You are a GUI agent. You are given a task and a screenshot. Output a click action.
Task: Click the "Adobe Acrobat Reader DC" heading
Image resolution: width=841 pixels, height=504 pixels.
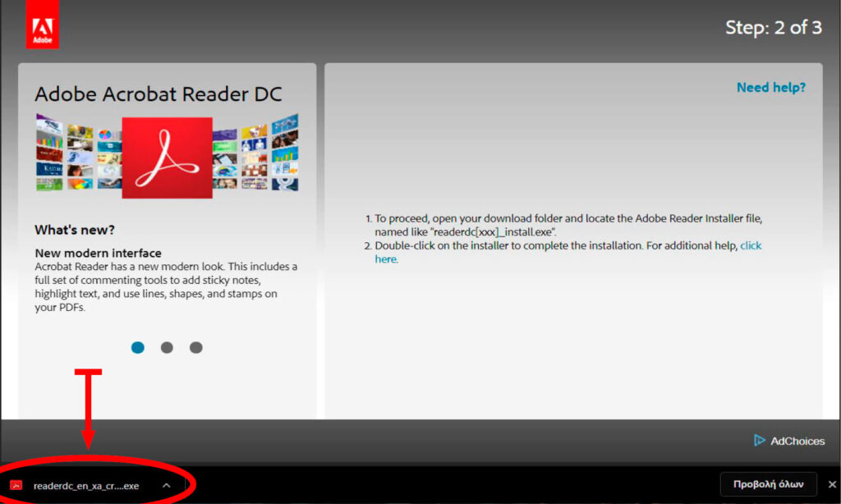(158, 94)
